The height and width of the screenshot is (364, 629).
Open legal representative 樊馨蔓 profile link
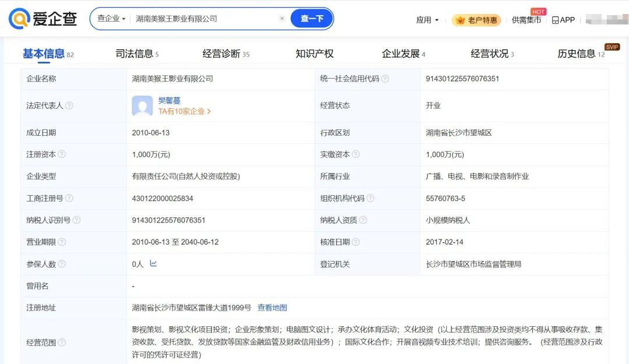click(x=169, y=100)
